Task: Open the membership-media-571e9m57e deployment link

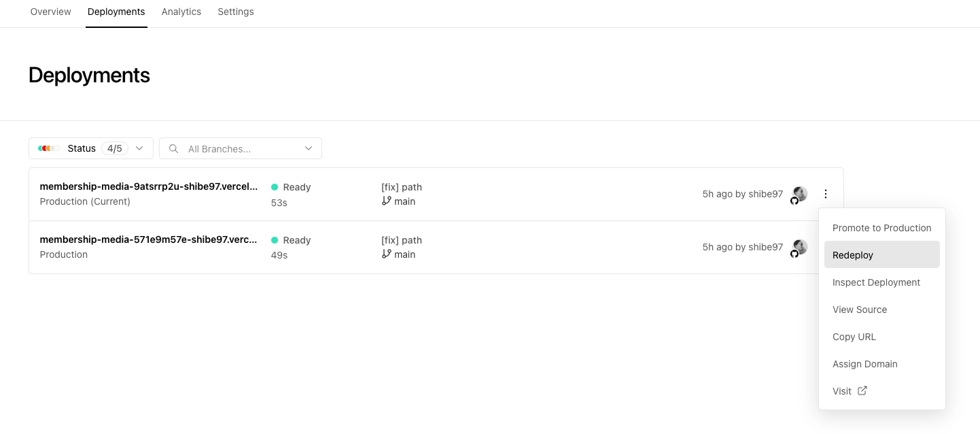Action: (149, 239)
